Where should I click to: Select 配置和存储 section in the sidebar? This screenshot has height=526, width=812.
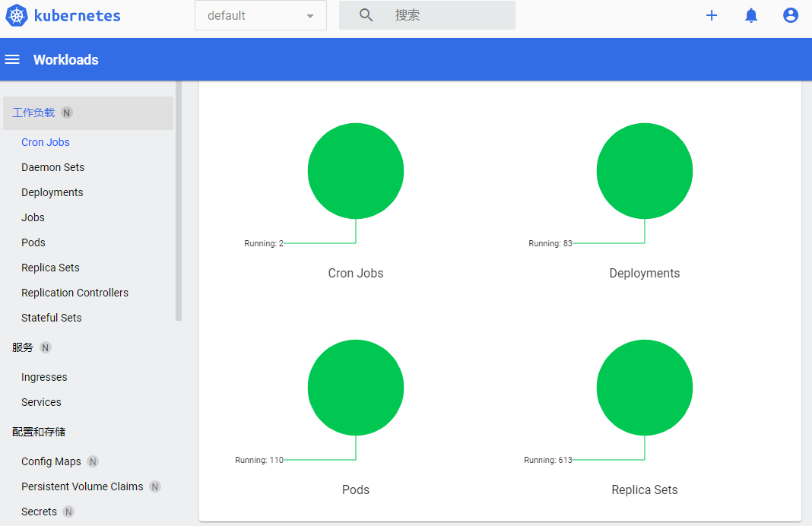pyautogui.click(x=39, y=432)
